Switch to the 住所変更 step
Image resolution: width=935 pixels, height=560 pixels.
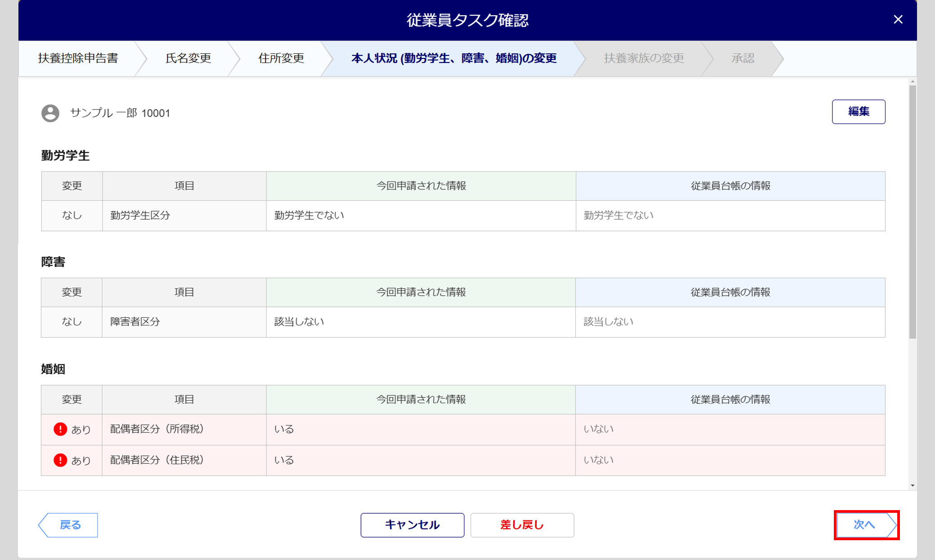(281, 58)
